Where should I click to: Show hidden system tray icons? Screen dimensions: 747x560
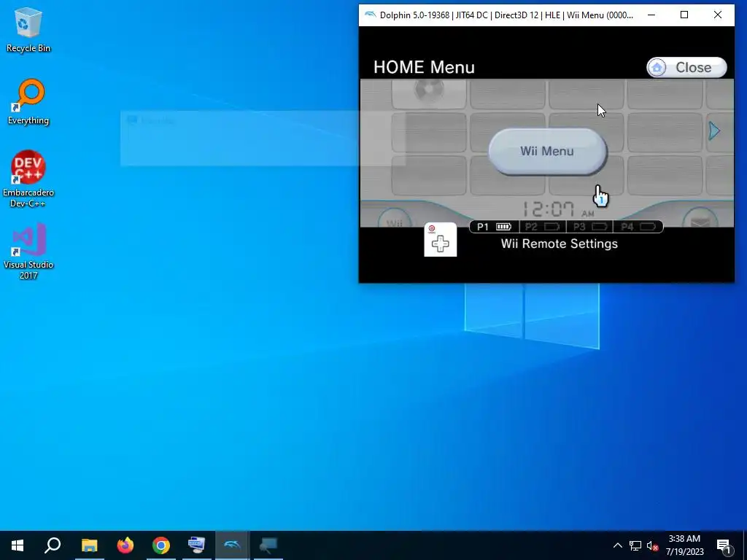tap(617, 545)
